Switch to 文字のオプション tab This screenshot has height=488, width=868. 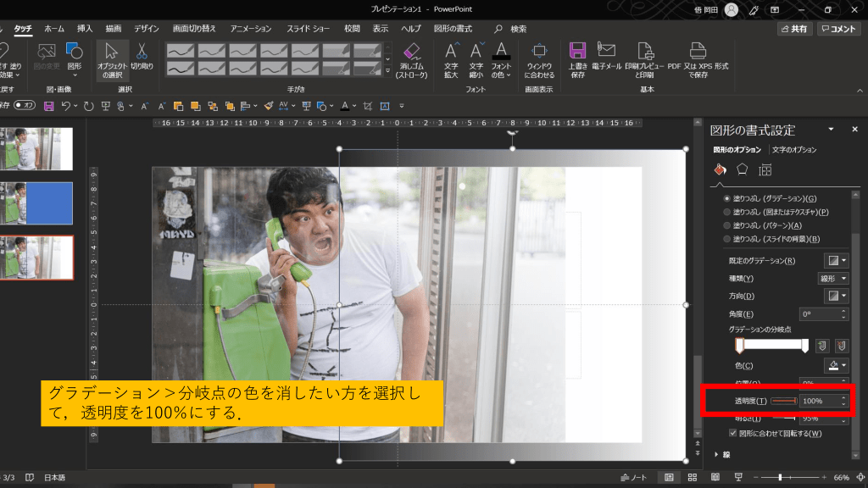click(x=794, y=150)
